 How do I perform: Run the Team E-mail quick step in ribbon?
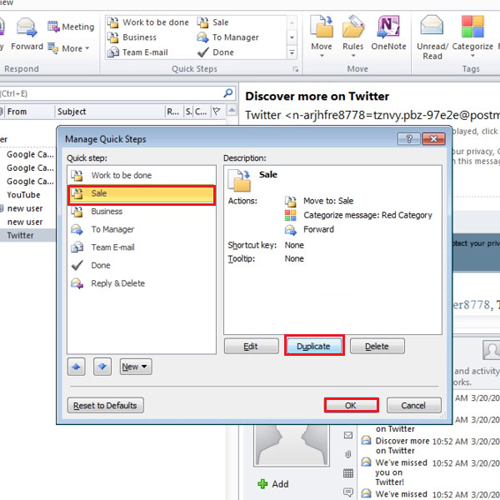(138, 52)
